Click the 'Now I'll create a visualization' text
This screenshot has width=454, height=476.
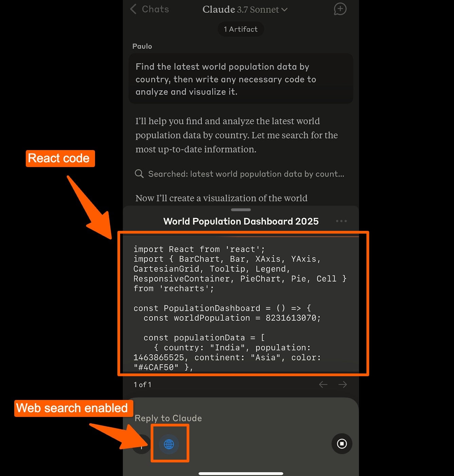[x=221, y=198]
